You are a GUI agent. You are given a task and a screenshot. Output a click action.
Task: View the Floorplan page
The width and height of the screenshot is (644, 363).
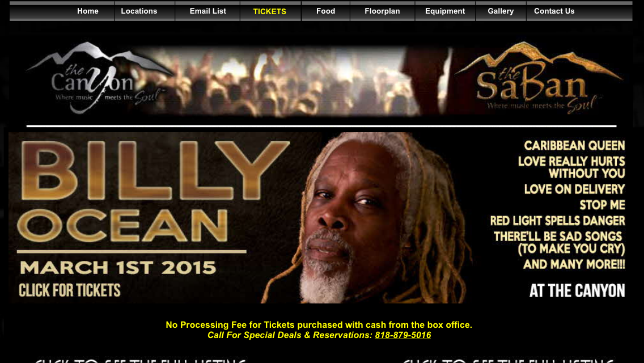(x=382, y=11)
